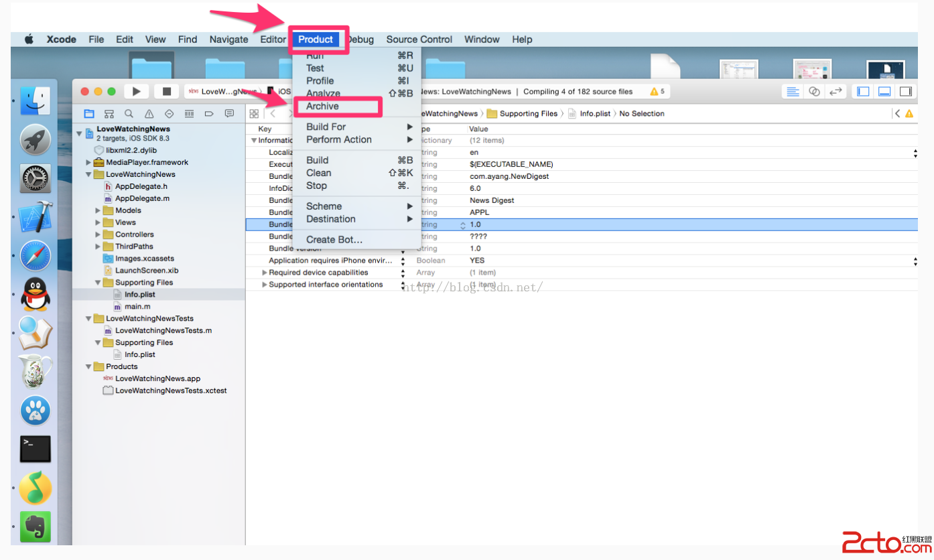This screenshot has width=934, height=560.
Task: Toggle the Navigator panel visibility
Action: (863, 92)
